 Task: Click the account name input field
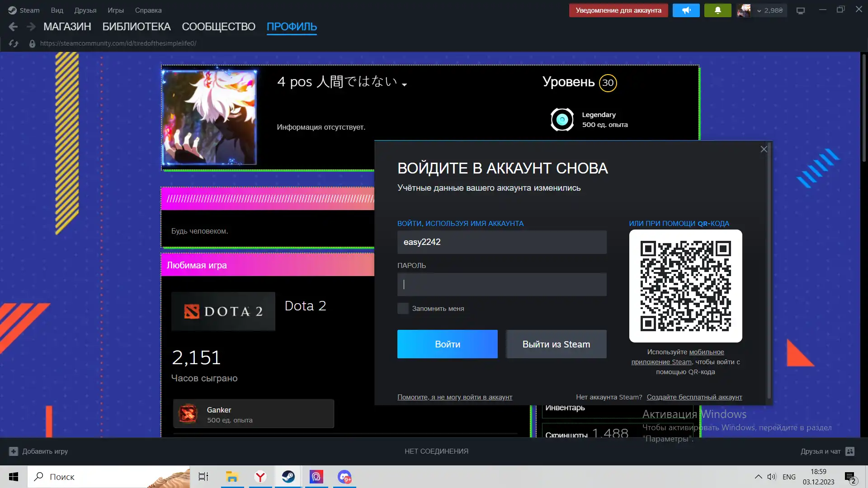pos(502,242)
